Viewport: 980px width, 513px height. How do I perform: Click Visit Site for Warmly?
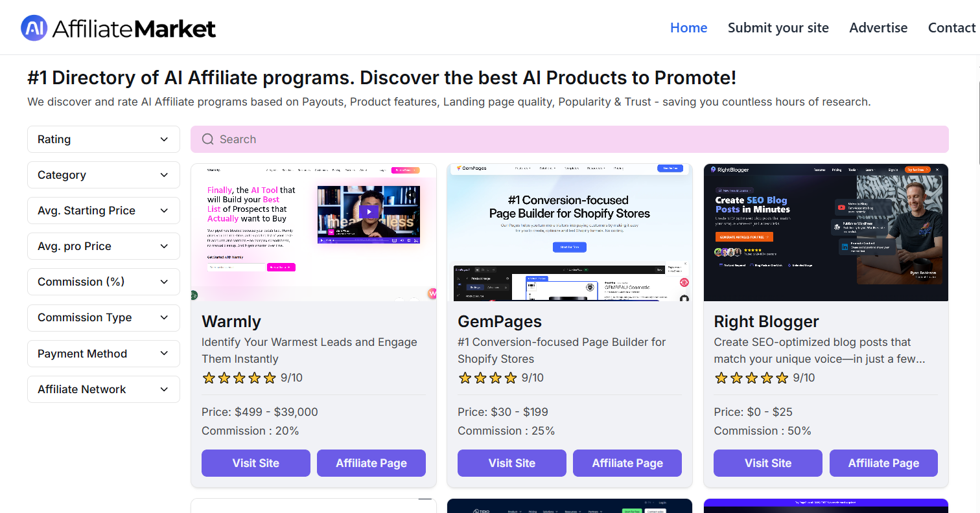coord(256,463)
